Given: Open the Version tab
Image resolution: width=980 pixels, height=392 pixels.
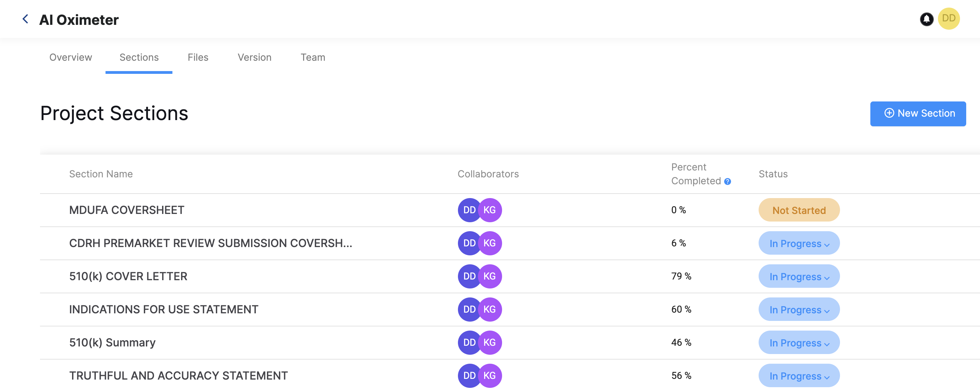Looking at the screenshot, I should pyautogui.click(x=254, y=58).
